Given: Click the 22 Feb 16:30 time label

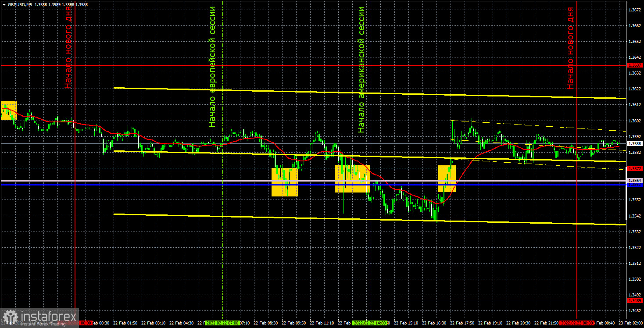Looking at the screenshot, I should (x=433, y=323).
